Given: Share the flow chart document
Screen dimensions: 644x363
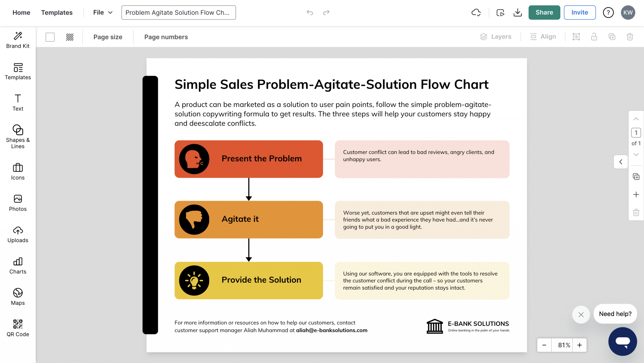Looking at the screenshot, I should point(544,12).
